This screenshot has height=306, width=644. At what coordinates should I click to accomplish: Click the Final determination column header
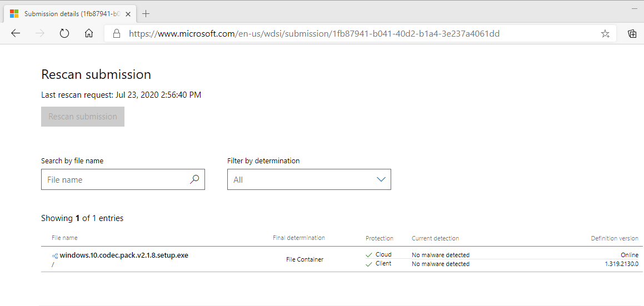point(298,238)
